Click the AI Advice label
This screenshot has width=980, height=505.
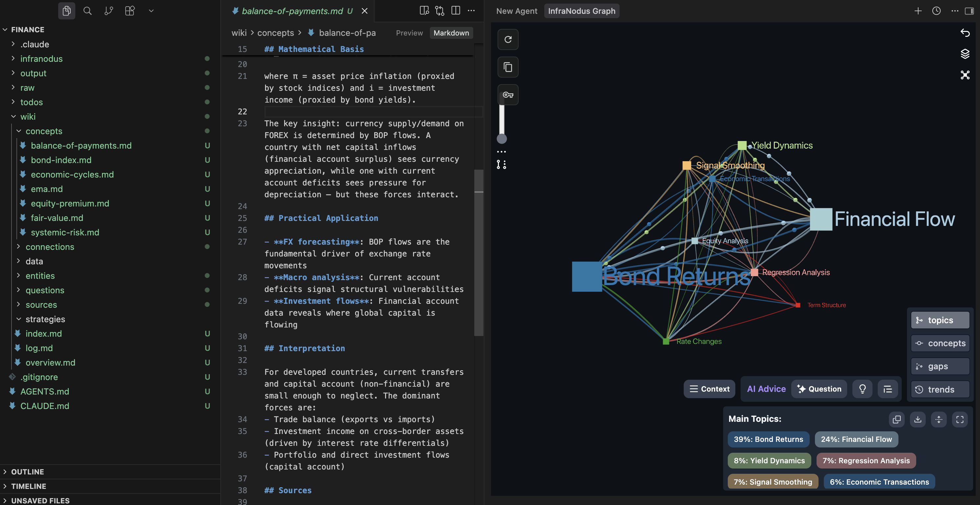pos(766,389)
